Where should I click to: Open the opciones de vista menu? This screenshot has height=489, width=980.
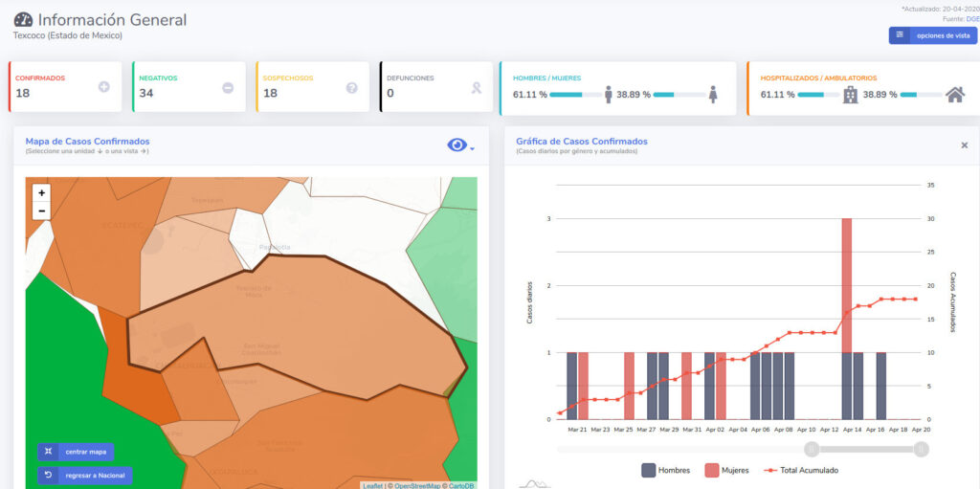[x=932, y=35]
